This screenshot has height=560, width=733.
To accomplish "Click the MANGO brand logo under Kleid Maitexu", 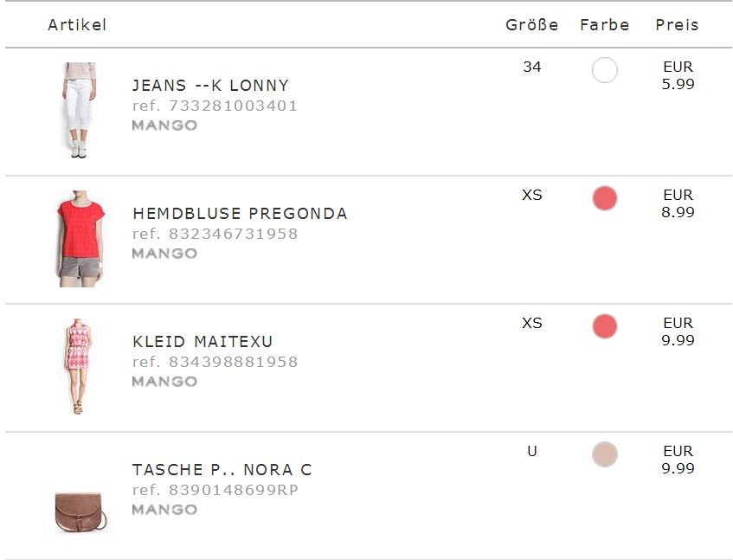I will (164, 382).
